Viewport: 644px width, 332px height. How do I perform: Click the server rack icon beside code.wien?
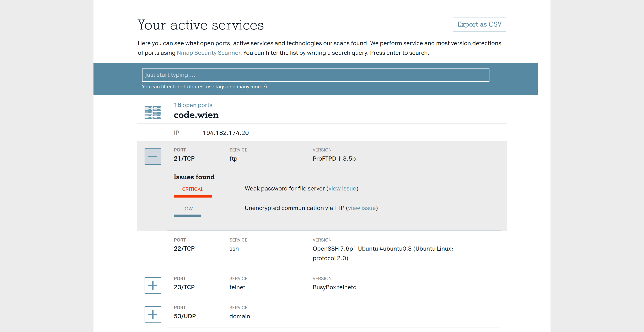pyautogui.click(x=152, y=112)
